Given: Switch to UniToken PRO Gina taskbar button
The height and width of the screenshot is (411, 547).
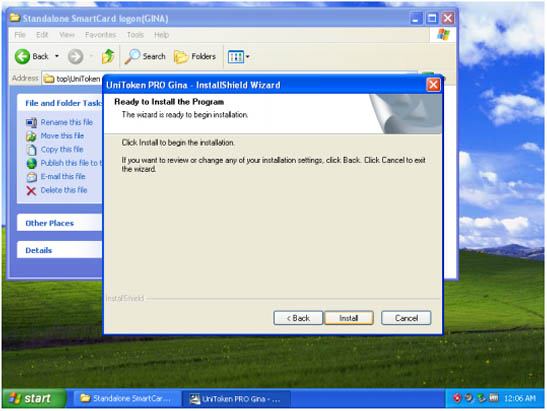Looking at the screenshot, I should click(236, 398).
